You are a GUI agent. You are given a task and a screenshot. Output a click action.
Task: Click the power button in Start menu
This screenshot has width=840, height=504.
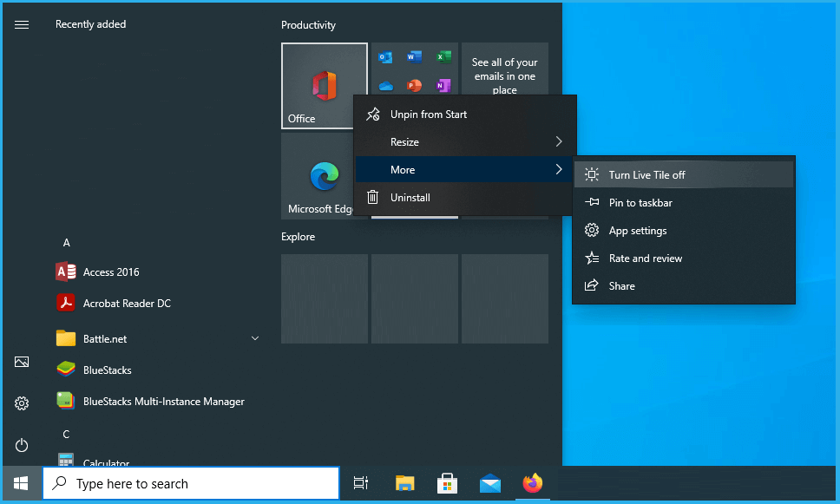[x=21, y=445]
